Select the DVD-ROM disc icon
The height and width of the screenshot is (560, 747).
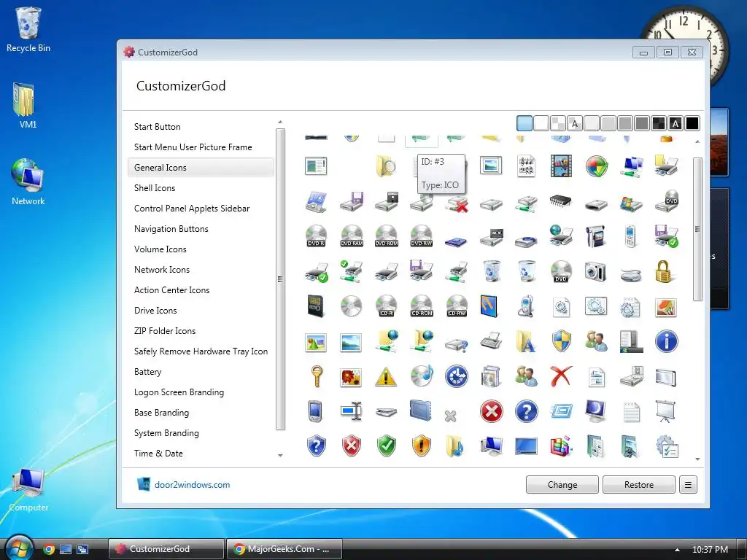[387, 236]
